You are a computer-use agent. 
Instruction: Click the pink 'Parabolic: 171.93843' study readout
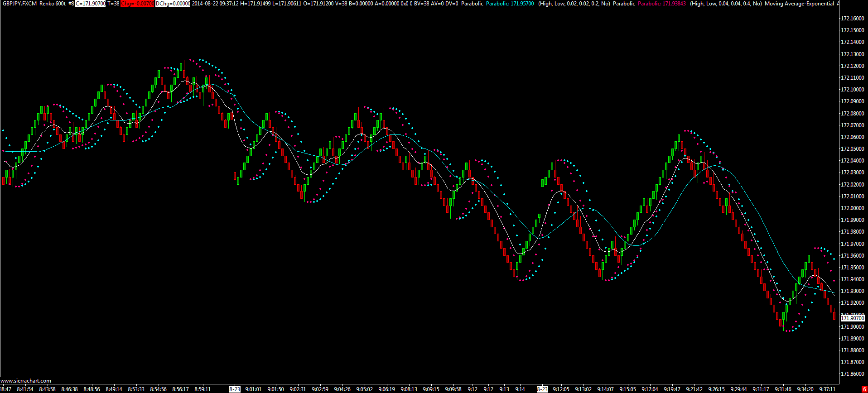click(x=662, y=4)
